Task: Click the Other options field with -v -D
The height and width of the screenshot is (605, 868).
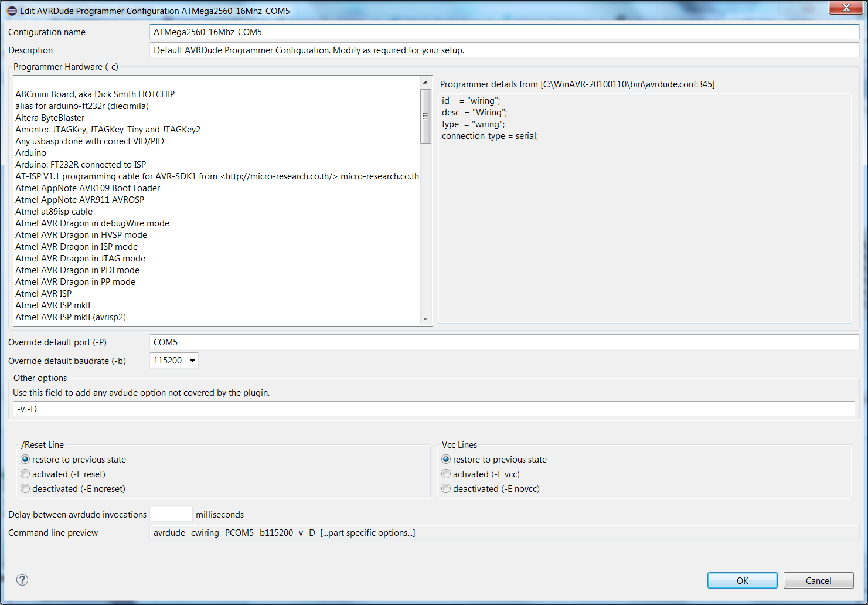Action: point(434,409)
